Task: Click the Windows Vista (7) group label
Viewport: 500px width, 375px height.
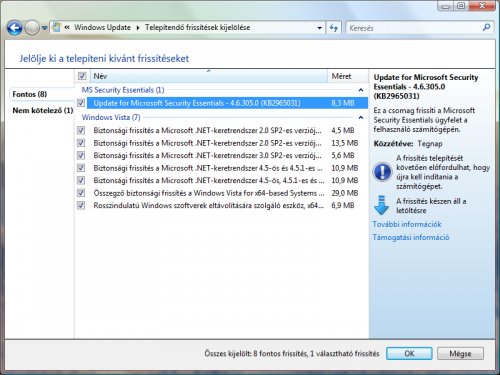Action: [111, 117]
